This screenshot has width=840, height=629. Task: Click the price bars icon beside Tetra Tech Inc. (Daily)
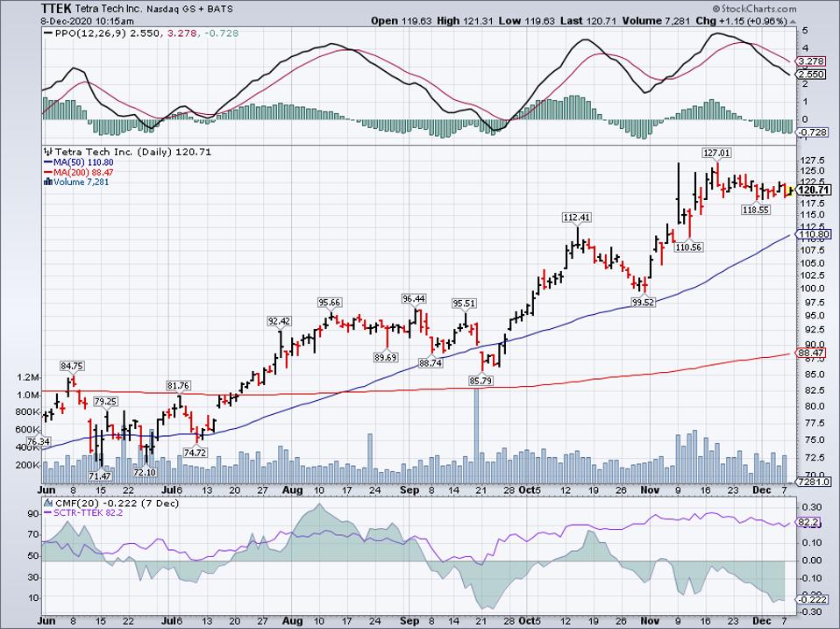click(48, 152)
